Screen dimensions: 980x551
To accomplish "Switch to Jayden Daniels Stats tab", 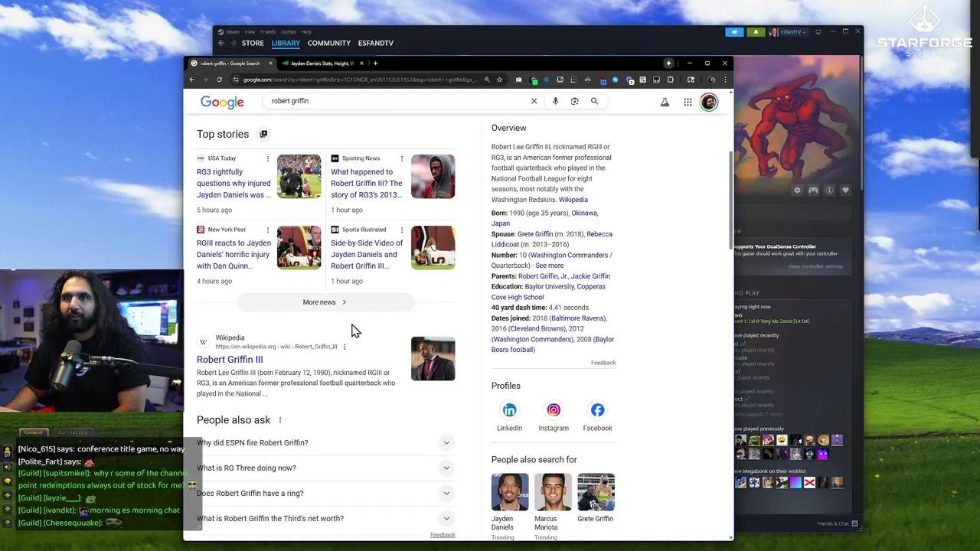I will click(x=322, y=64).
